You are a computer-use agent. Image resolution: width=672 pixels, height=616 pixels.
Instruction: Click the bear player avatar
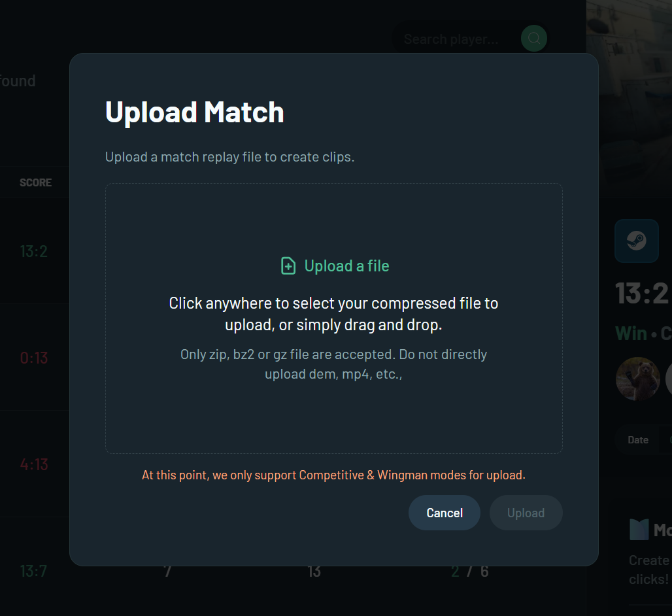coord(638,379)
